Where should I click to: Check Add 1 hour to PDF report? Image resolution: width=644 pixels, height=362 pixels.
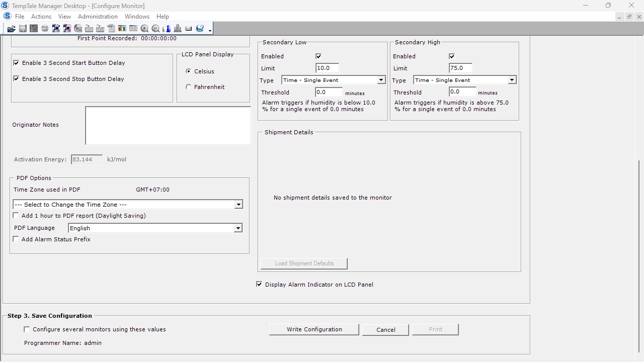click(16, 216)
